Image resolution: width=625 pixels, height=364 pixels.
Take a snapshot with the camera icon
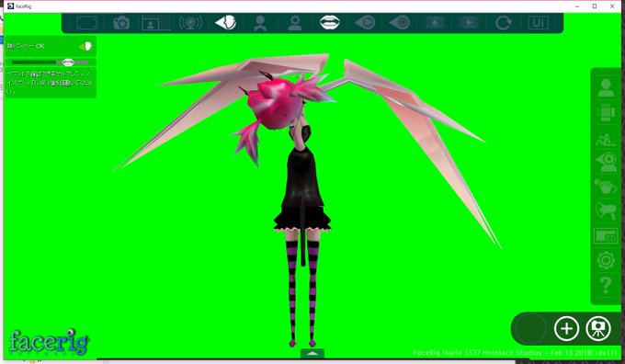121,23
